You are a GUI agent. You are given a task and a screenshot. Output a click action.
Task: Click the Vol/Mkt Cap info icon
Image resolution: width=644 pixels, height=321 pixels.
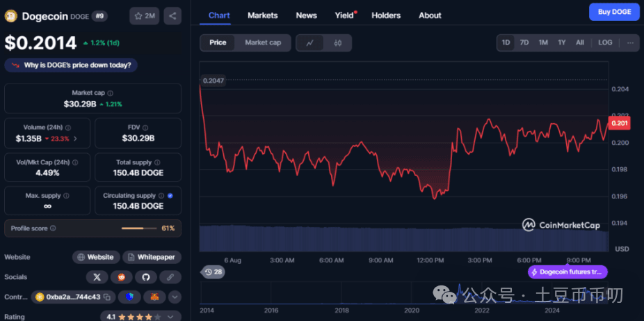tap(75, 162)
